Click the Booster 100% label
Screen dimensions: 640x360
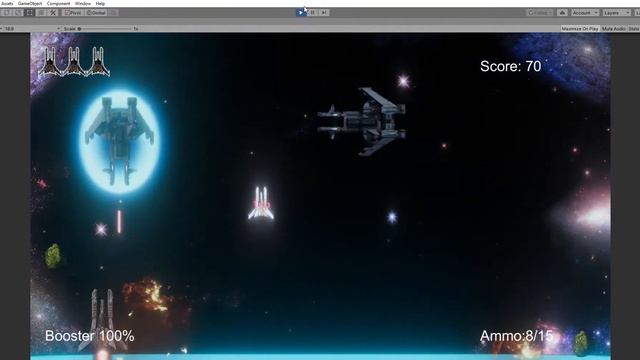pos(89,336)
